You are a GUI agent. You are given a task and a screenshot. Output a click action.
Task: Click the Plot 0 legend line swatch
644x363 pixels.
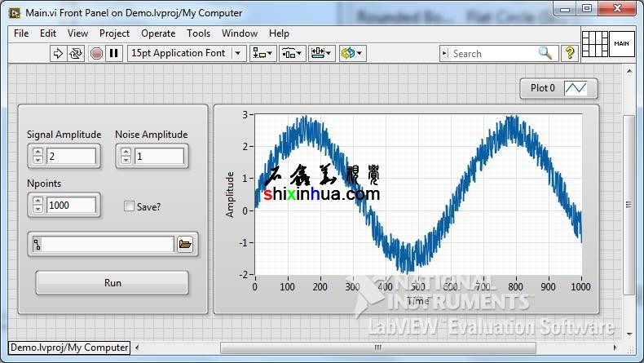(x=580, y=88)
